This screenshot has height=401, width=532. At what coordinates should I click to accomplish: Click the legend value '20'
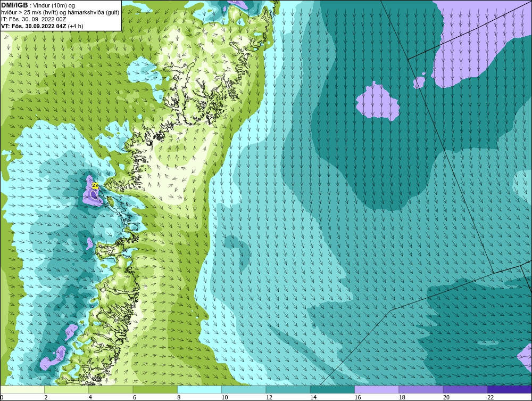[x=446, y=398]
